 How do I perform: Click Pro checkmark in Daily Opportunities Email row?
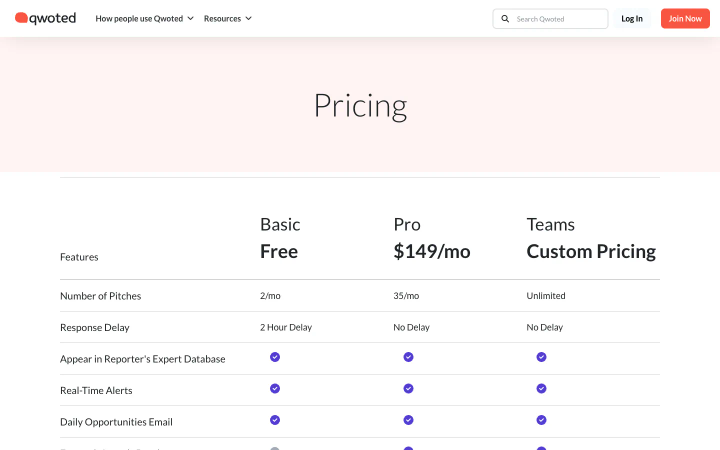408,420
